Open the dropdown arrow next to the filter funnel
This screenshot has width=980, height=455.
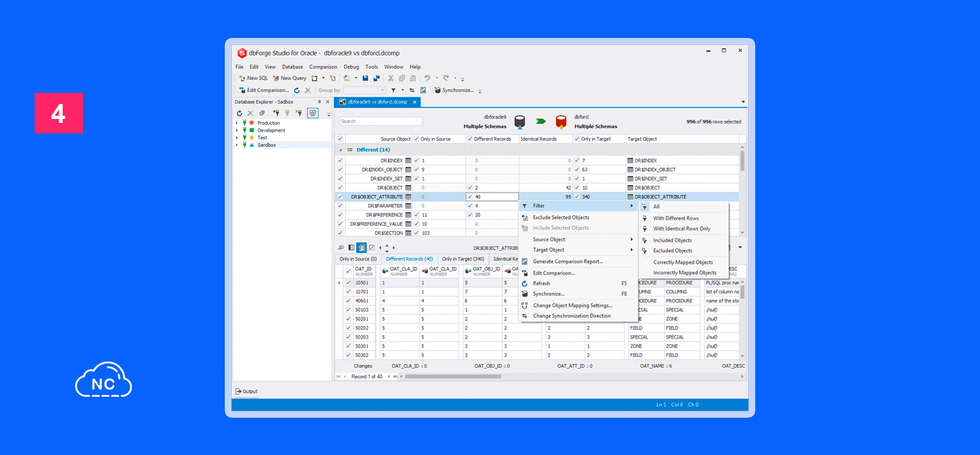402,90
